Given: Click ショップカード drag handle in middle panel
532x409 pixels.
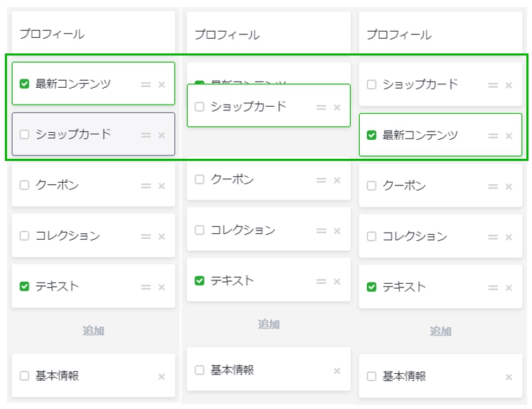Looking at the screenshot, I should (321, 108).
